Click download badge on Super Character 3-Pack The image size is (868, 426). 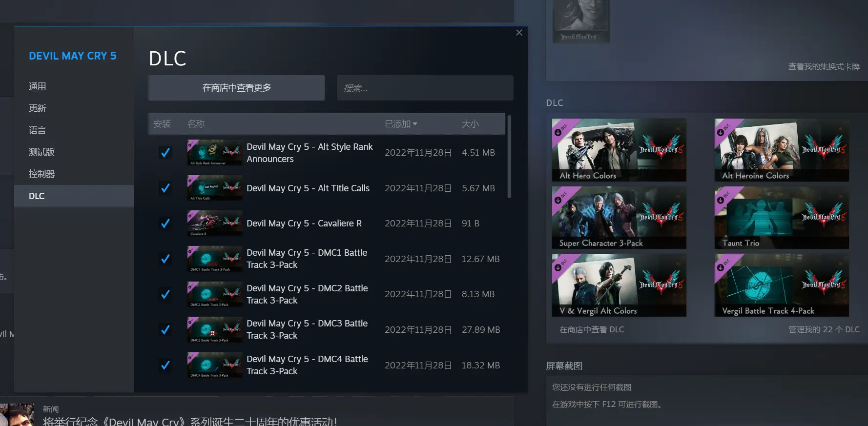pos(558,200)
